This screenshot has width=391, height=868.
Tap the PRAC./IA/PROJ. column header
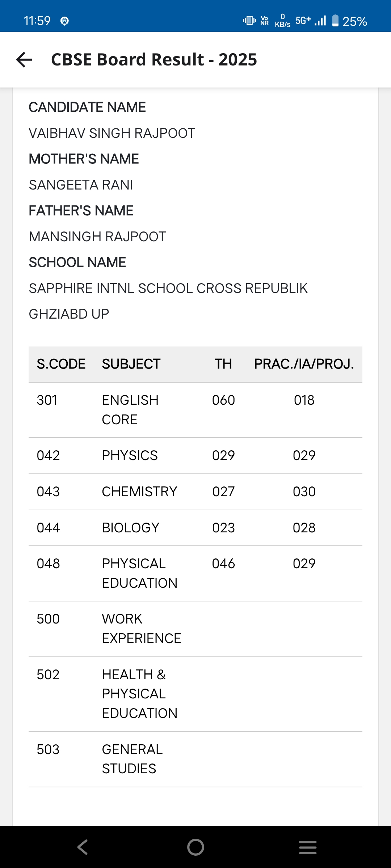[x=304, y=364]
